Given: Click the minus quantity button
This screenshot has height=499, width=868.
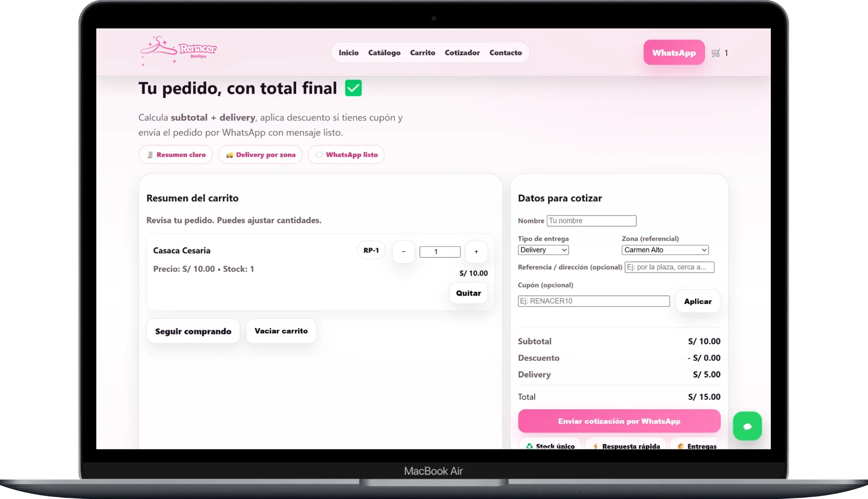Looking at the screenshot, I should (403, 252).
